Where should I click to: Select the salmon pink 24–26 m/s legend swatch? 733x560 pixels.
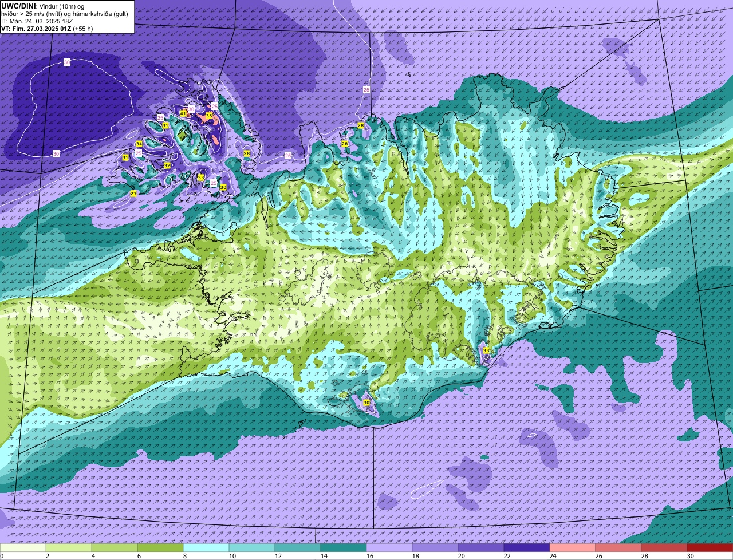(x=573, y=547)
